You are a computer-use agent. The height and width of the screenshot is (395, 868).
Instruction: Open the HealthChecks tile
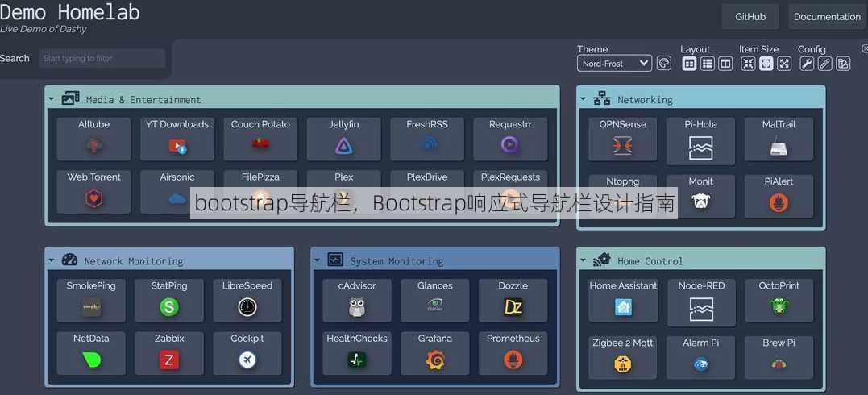pyautogui.click(x=357, y=353)
